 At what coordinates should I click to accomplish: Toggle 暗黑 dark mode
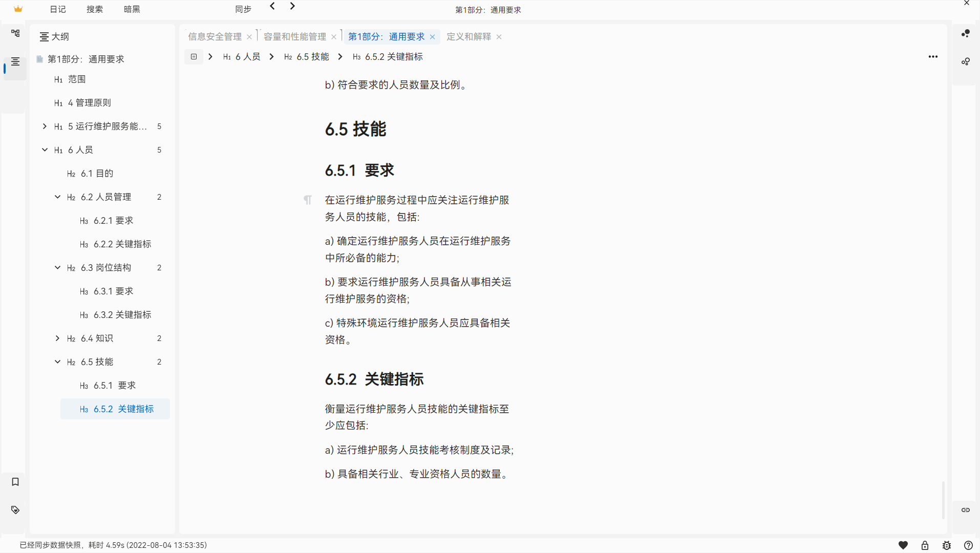131,9
